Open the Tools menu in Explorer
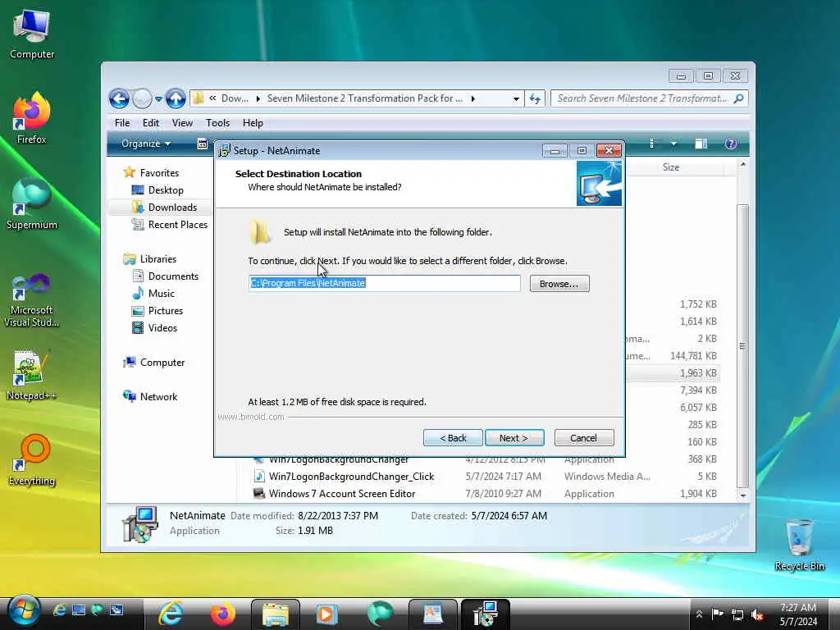Viewport: 840px width, 630px height. point(217,123)
